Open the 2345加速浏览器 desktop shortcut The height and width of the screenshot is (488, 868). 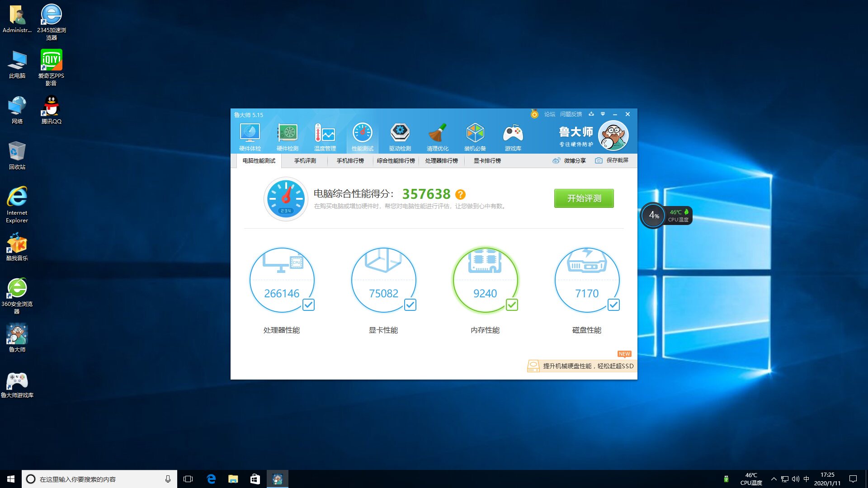[x=52, y=22]
